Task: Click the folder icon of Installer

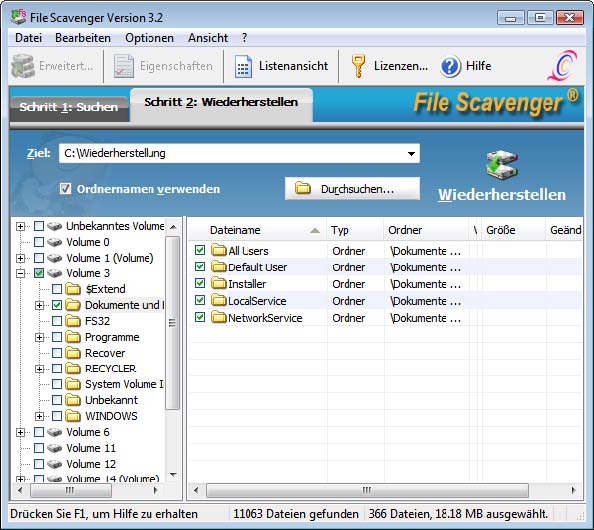Action: tap(219, 283)
